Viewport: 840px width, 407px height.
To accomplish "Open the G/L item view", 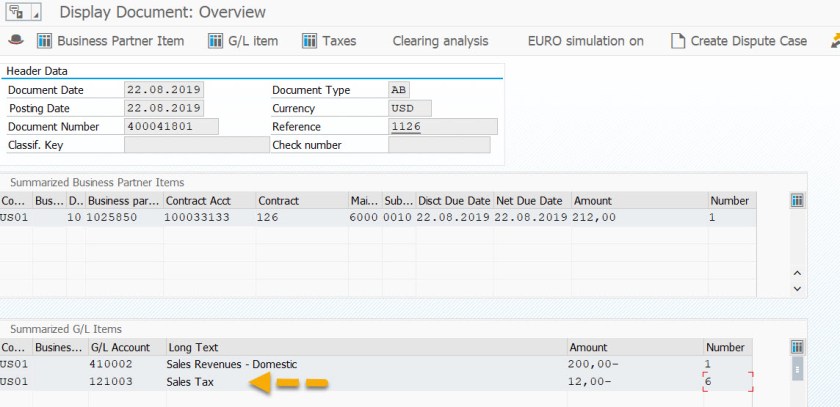I will [x=243, y=41].
